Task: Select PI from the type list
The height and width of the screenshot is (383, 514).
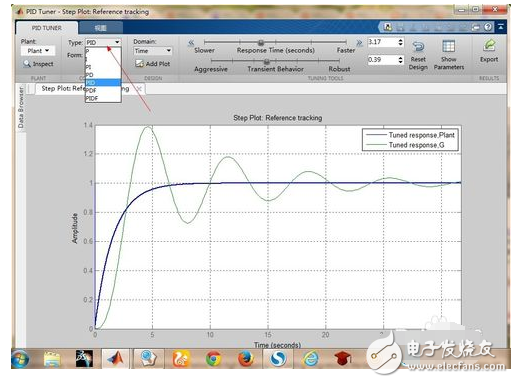Action: 103,67
